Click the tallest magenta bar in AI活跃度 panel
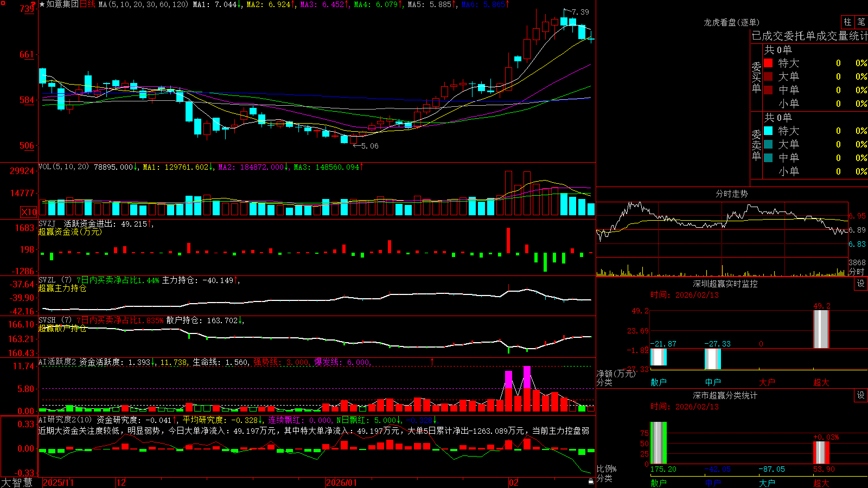 coord(527,377)
